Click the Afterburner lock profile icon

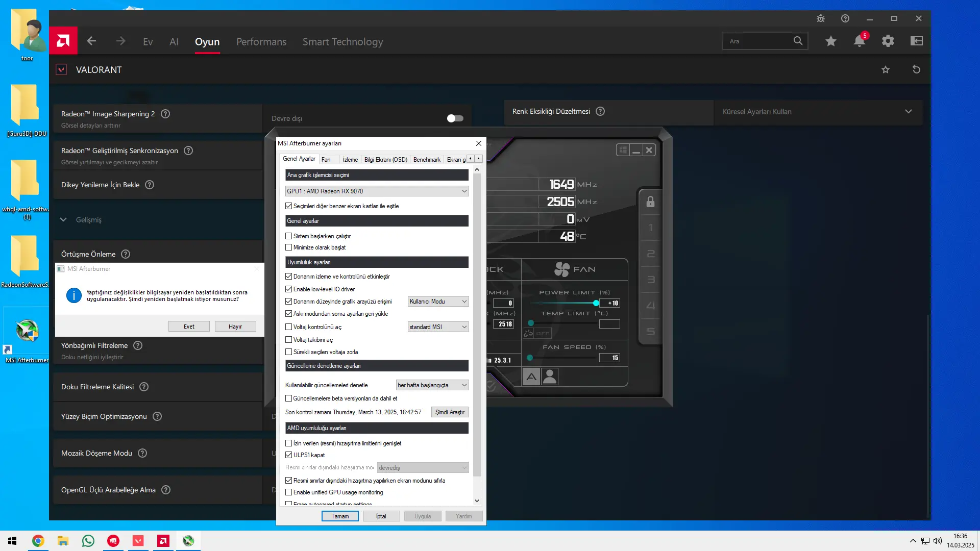[x=650, y=202]
